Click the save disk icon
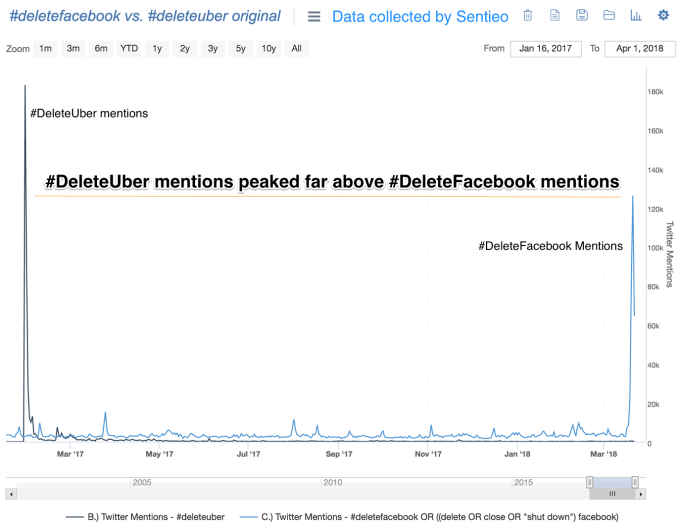 [582, 16]
